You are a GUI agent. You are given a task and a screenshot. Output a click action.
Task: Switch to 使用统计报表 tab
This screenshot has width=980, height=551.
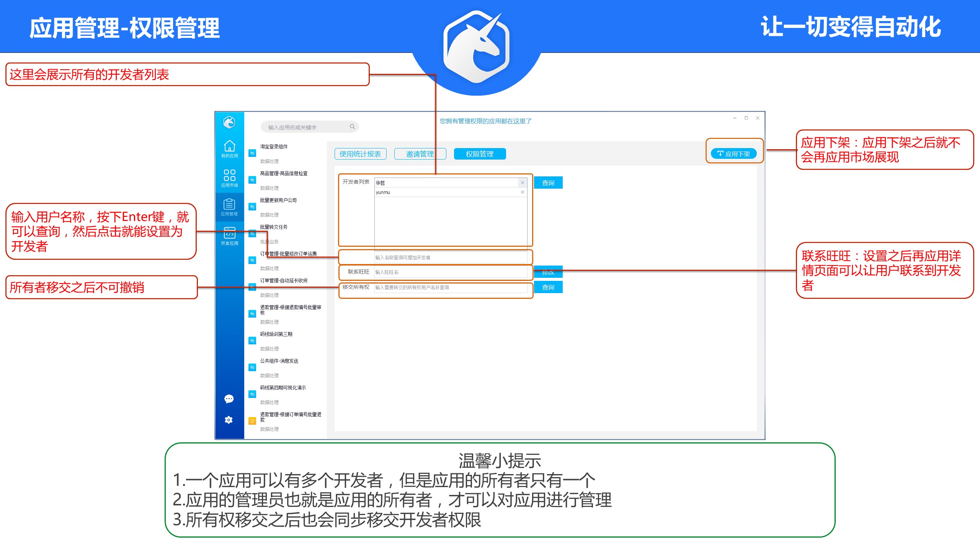pos(360,154)
